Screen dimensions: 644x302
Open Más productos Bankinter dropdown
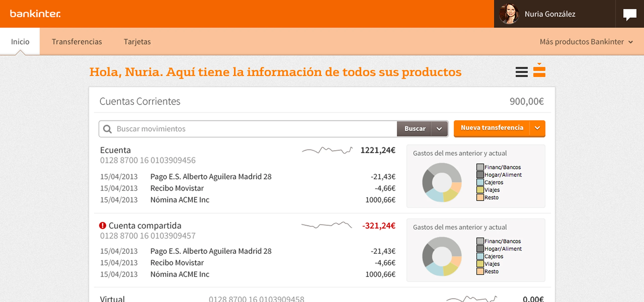pos(586,42)
